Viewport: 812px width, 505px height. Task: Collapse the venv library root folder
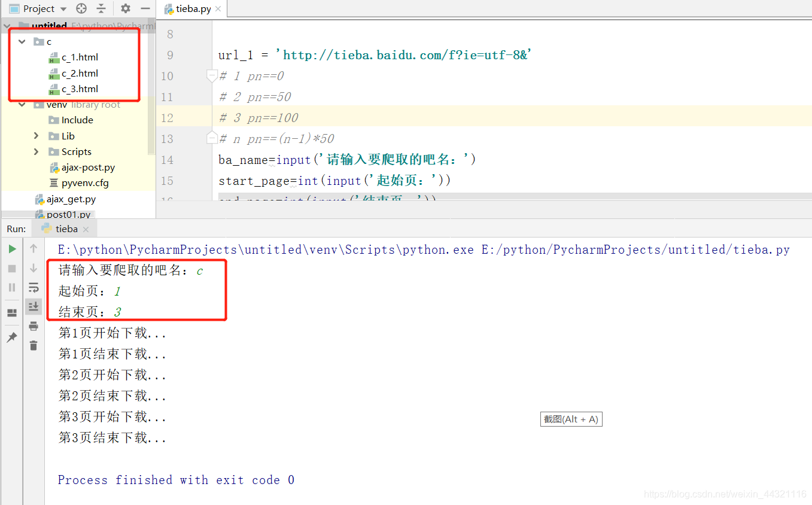click(22, 105)
